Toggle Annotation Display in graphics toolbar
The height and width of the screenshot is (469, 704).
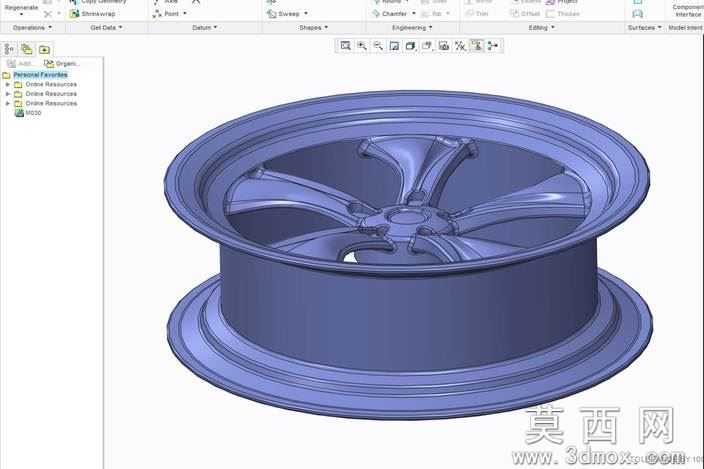tap(477, 46)
